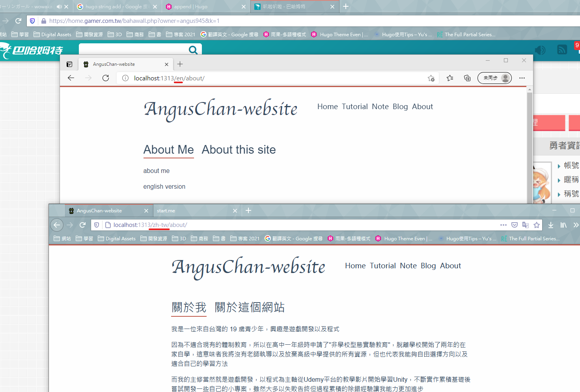Click AngusChan-website logo on English site

tap(221, 109)
